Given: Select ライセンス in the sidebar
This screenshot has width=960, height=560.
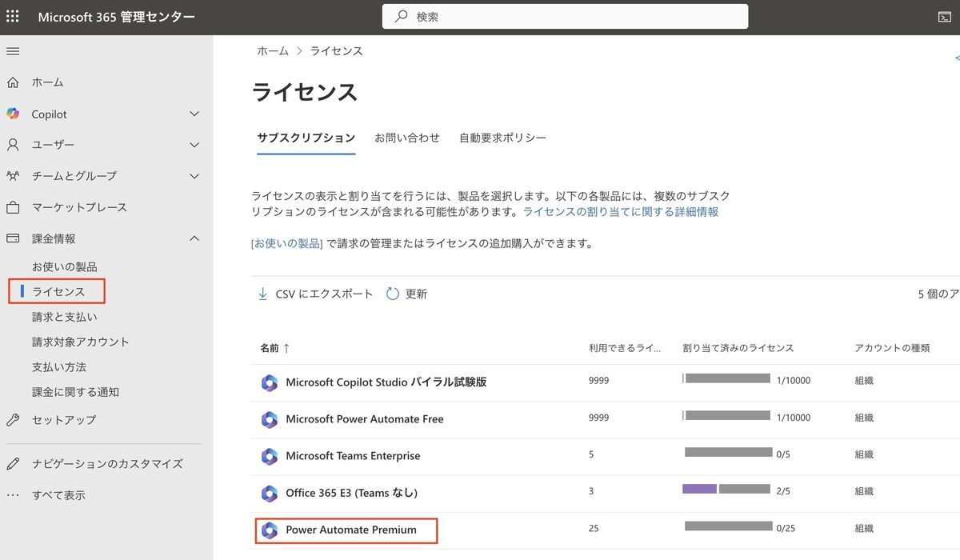Looking at the screenshot, I should tap(58, 292).
